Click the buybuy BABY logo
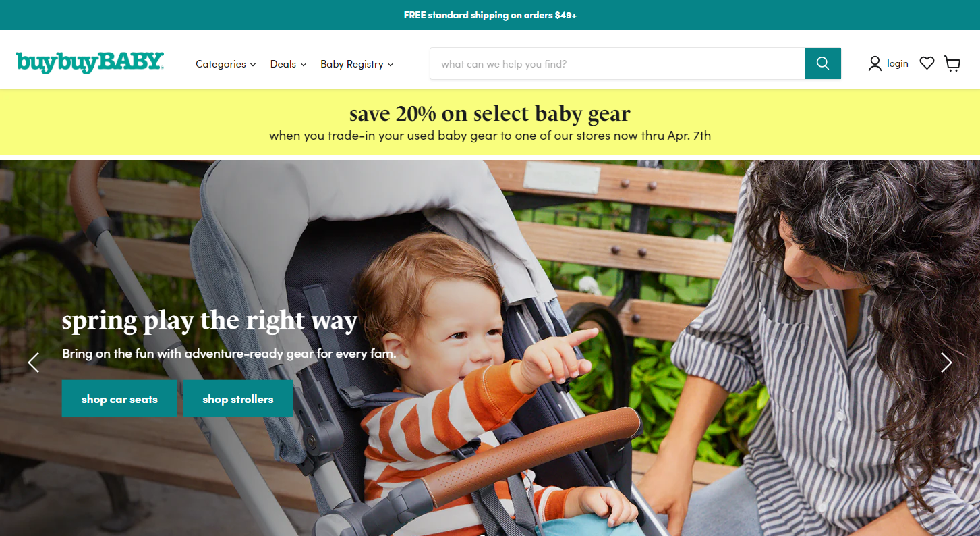 (90, 63)
